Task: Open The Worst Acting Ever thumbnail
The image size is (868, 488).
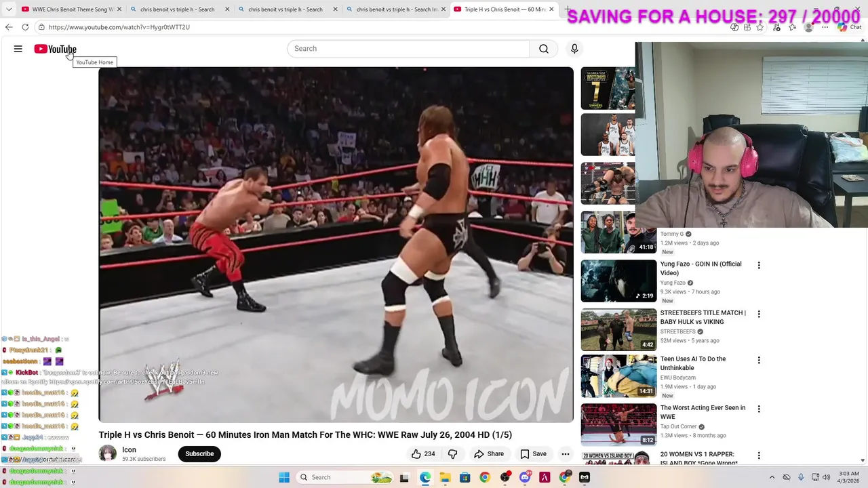Action: pyautogui.click(x=618, y=425)
